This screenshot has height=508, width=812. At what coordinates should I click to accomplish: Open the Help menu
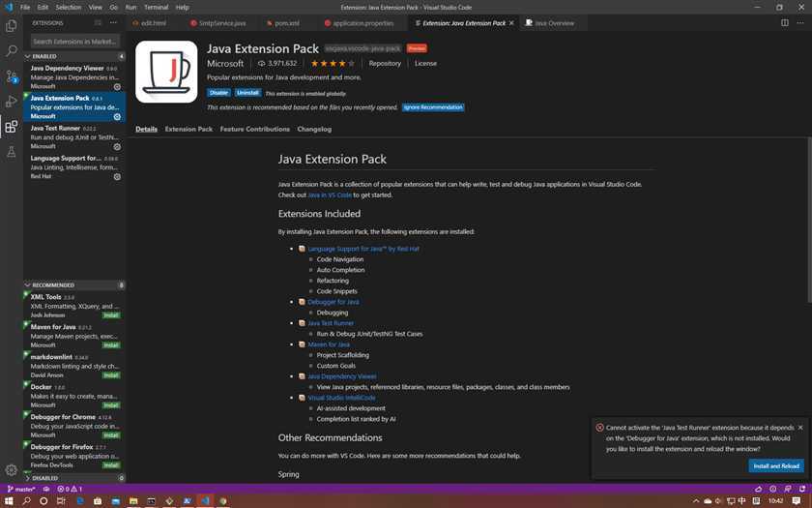183,8
